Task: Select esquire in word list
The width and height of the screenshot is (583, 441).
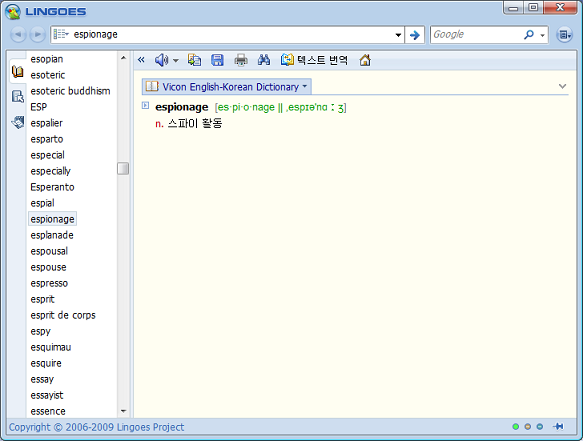Action: (x=46, y=363)
